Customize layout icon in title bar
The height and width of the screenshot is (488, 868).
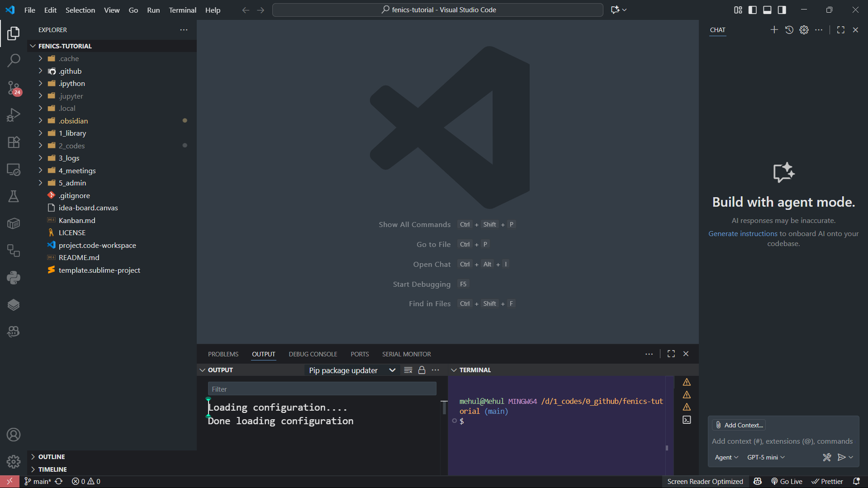(x=738, y=10)
